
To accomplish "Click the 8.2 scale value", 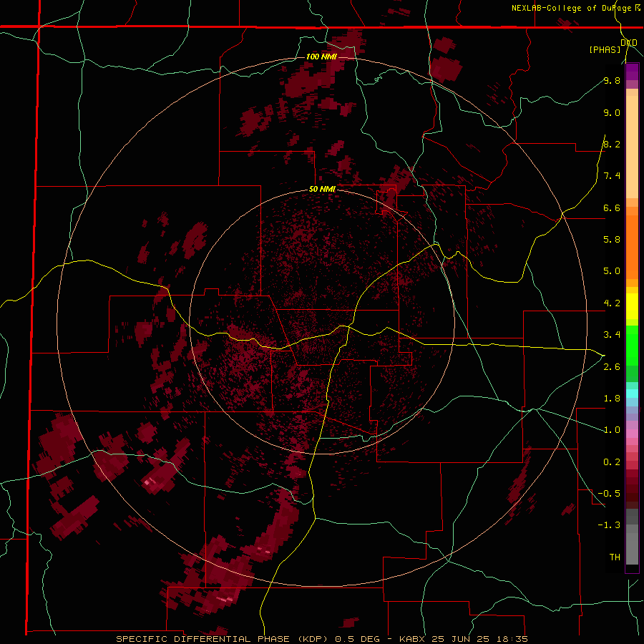I will click(612, 144).
